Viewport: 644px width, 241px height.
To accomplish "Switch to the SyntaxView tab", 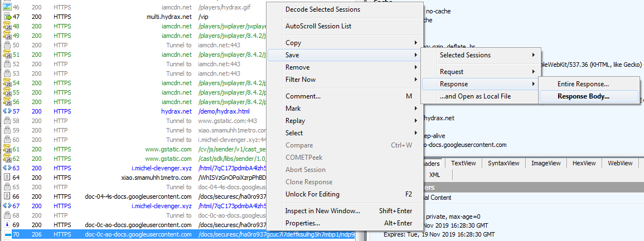I will point(503,163).
